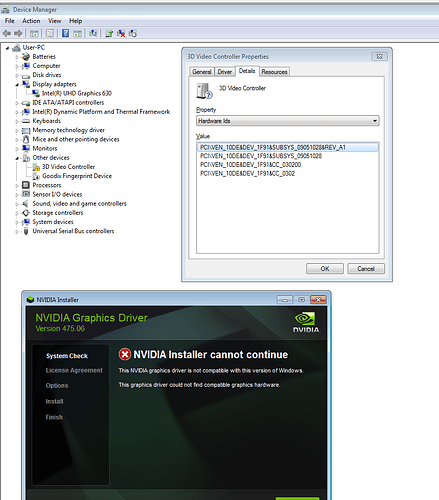The height and width of the screenshot is (500, 439).
Task: Expand the System devices node
Action: tap(17, 222)
